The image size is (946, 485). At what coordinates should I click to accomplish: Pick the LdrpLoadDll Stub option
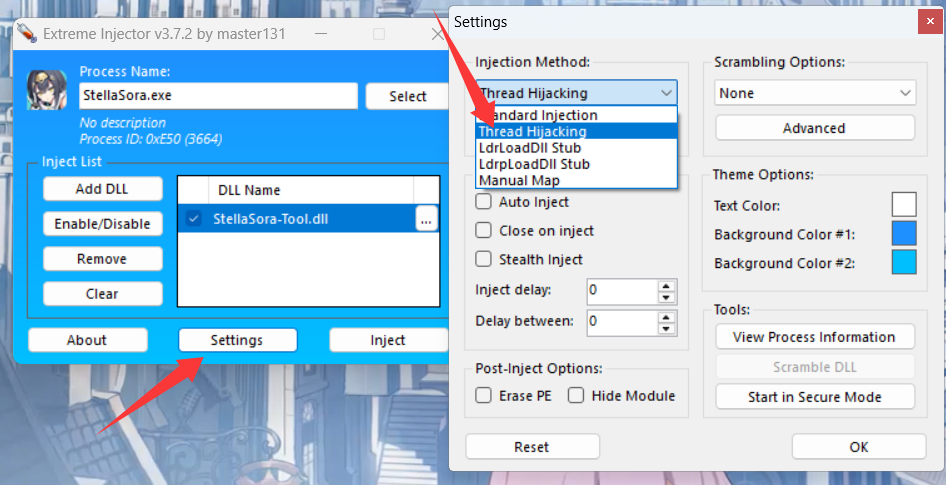click(x=534, y=164)
